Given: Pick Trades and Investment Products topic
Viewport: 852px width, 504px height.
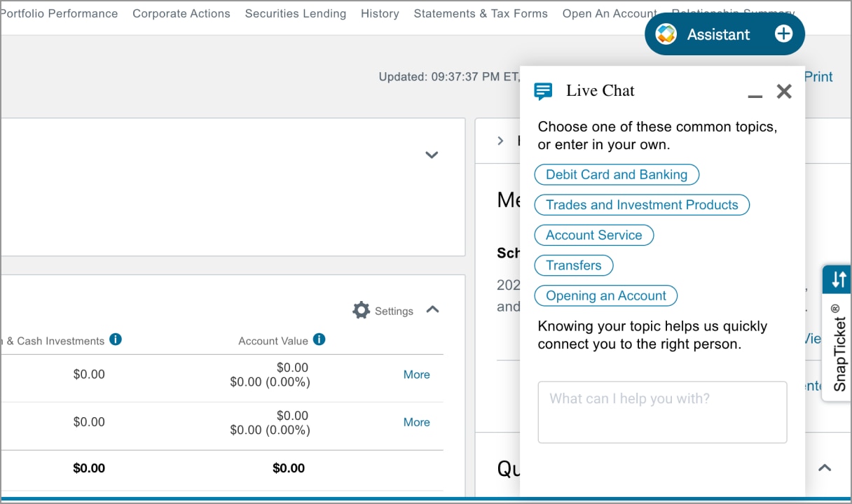Looking at the screenshot, I should [x=641, y=204].
